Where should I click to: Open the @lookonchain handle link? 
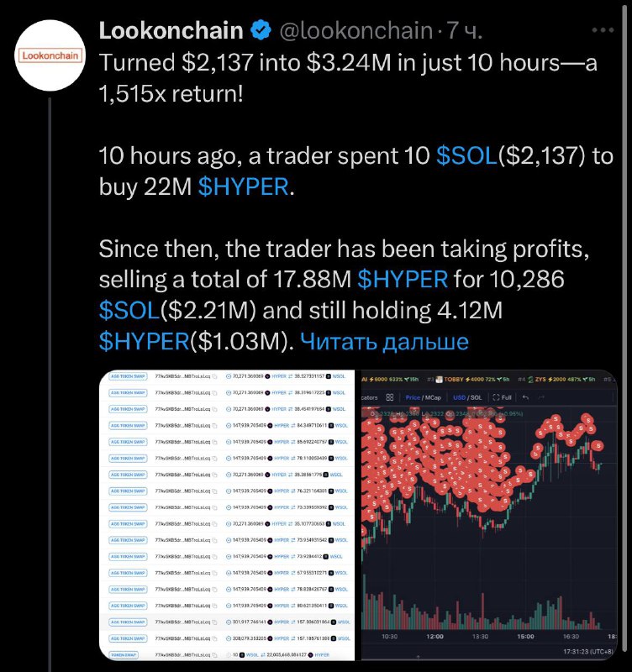point(355,30)
